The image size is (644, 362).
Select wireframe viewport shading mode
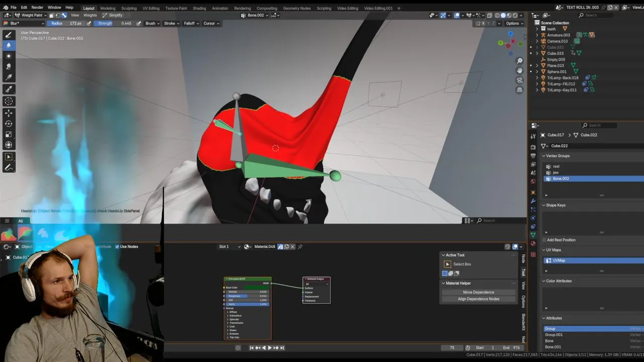pos(497,15)
